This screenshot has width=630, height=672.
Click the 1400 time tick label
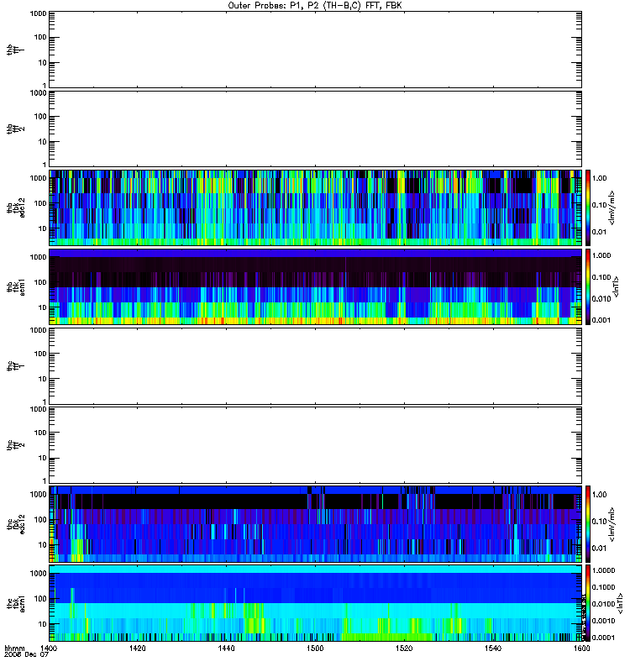[49, 648]
